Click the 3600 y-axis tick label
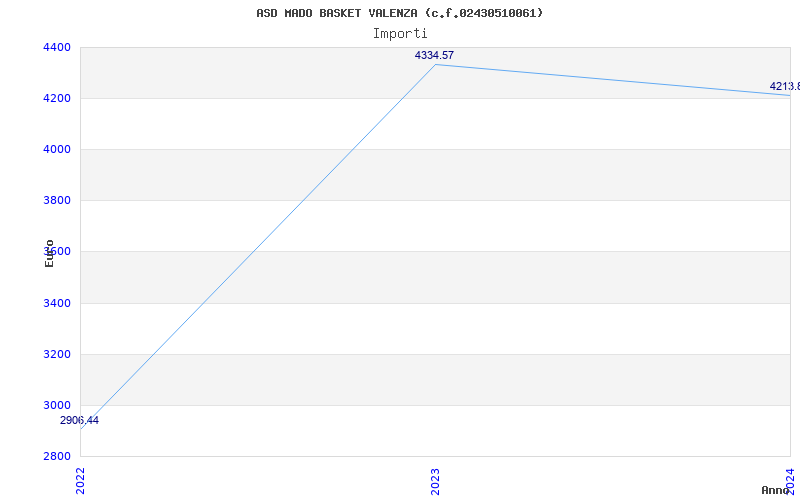This screenshot has width=800, height=500. (57, 252)
